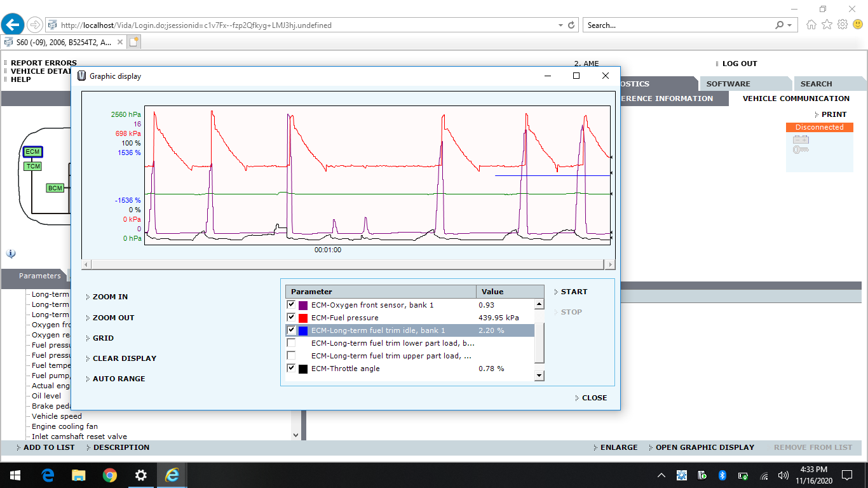This screenshot has height=488, width=868.
Task: Enable Long-term fuel trim lower part load
Action: pyautogui.click(x=292, y=343)
